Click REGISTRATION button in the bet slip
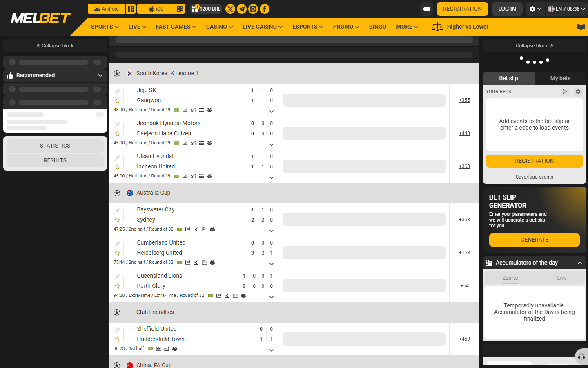Screen dimensions: 588x368 [x=534, y=161]
